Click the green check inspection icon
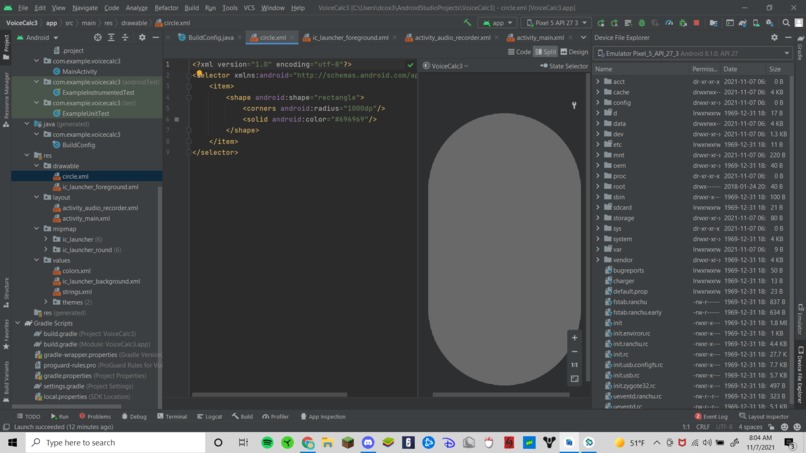806x453 pixels. [x=410, y=65]
